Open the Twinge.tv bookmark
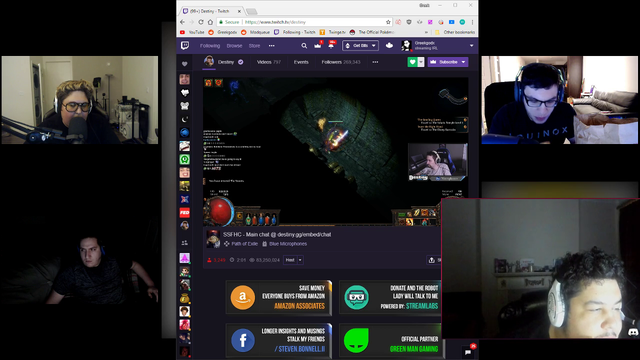 [333, 32]
